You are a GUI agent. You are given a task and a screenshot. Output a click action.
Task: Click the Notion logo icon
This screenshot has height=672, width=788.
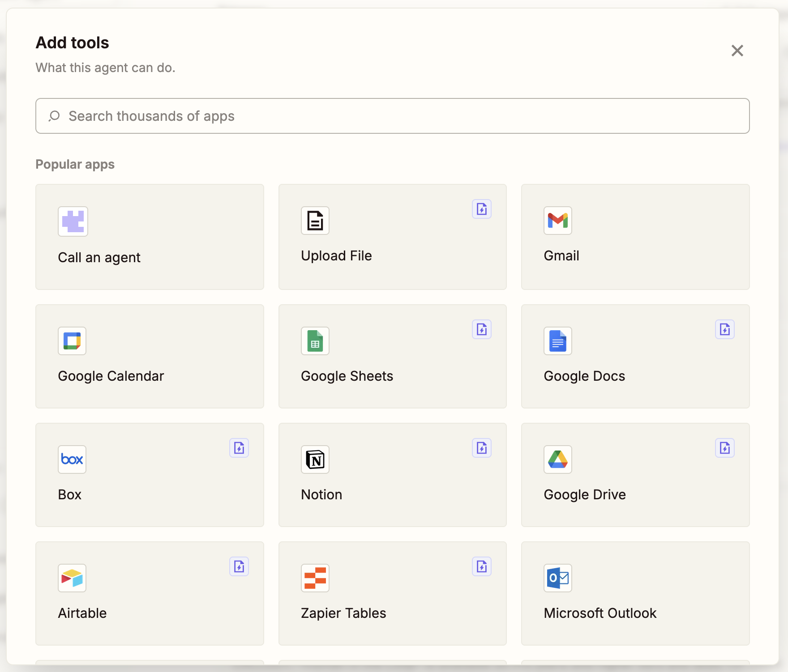[315, 459]
